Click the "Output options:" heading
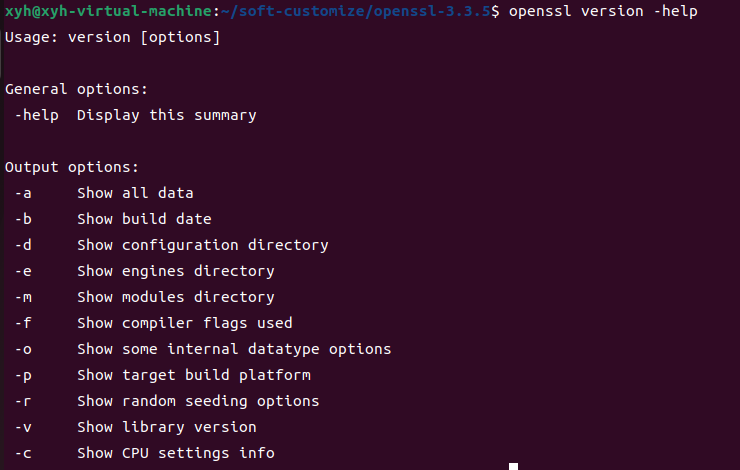The width and height of the screenshot is (740, 470). 72,167
